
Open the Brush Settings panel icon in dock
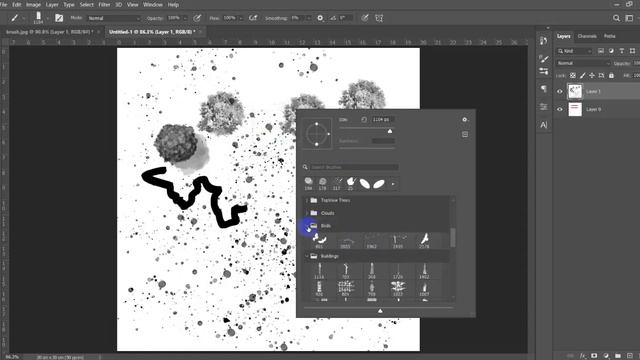[x=543, y=58]
